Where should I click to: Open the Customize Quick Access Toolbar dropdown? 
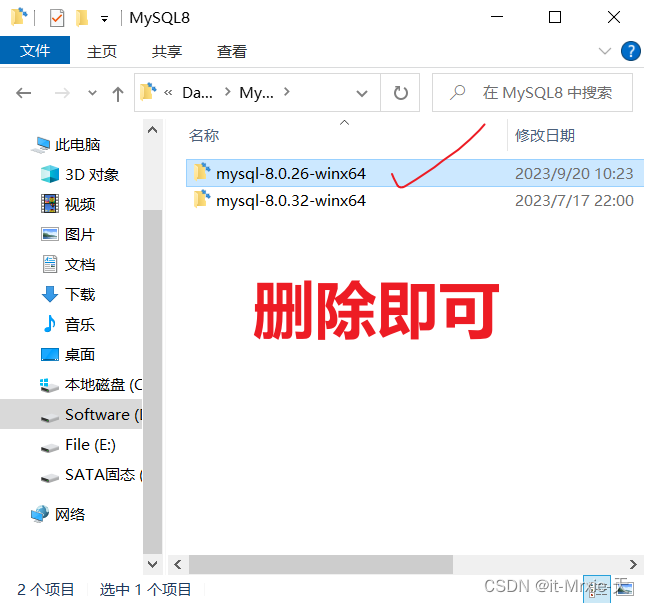click(104, 19)
